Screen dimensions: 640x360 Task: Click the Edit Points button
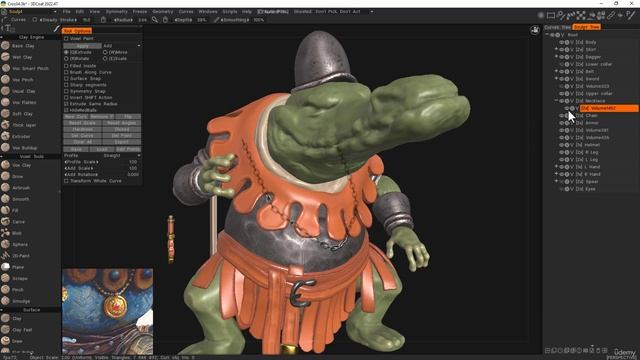(x=128, y=149)
